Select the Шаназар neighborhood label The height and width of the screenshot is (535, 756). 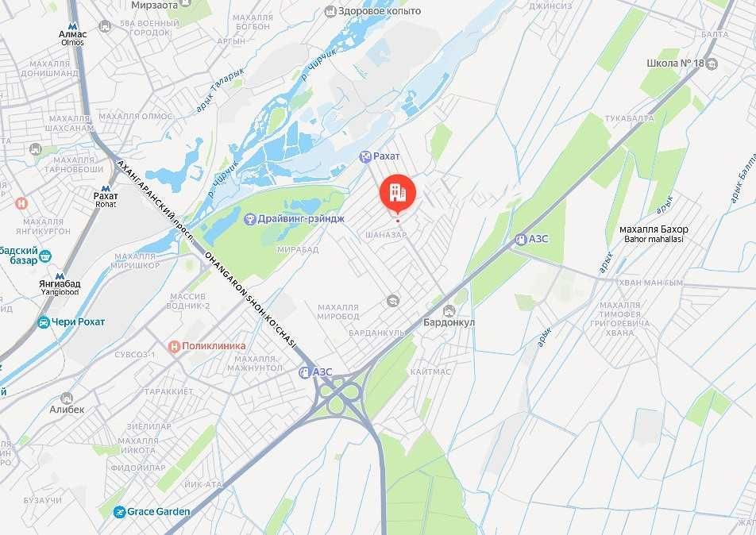tap(386, 235)
